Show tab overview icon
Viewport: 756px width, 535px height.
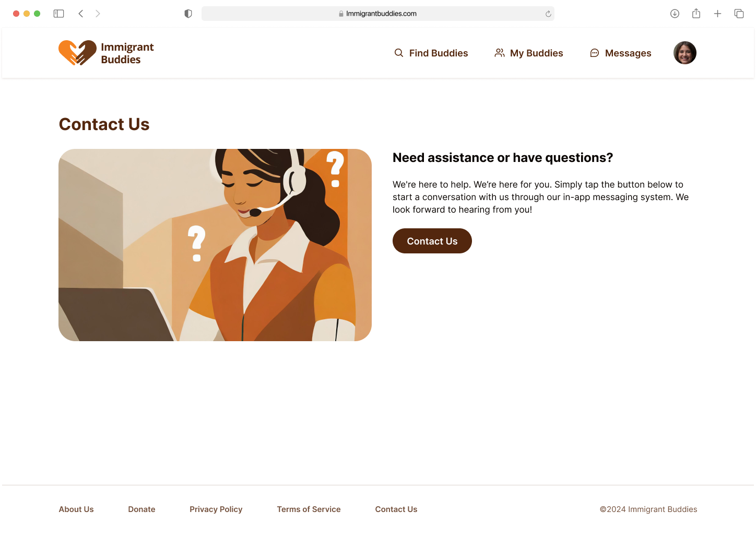pos(739,14)
